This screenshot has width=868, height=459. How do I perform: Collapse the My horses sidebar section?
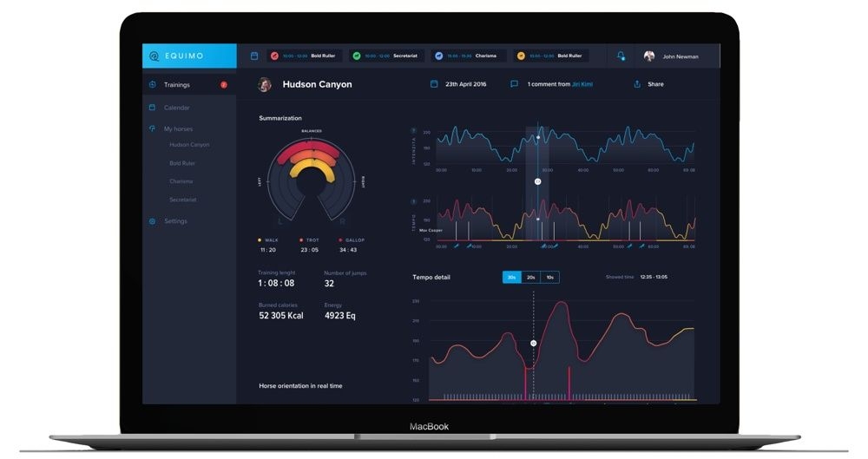point(178,128)
